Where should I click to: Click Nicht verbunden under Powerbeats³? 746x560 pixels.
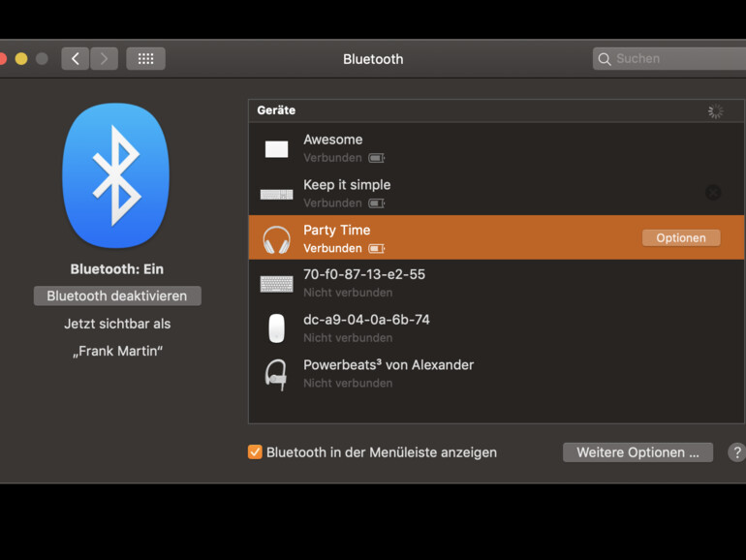click(348, 383)
